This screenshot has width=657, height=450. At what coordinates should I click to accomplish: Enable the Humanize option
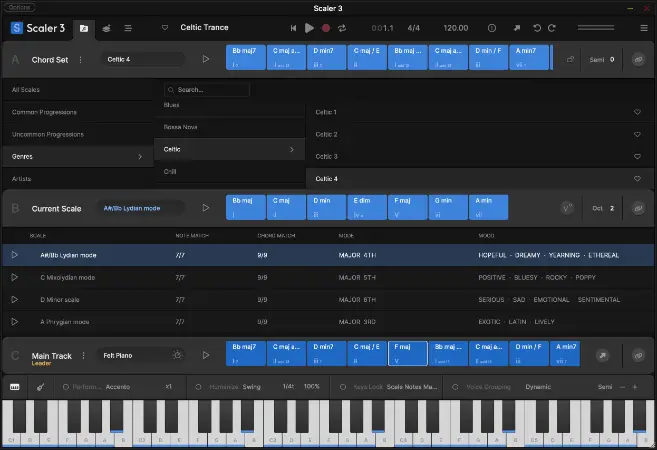click(x=198, y=386)
